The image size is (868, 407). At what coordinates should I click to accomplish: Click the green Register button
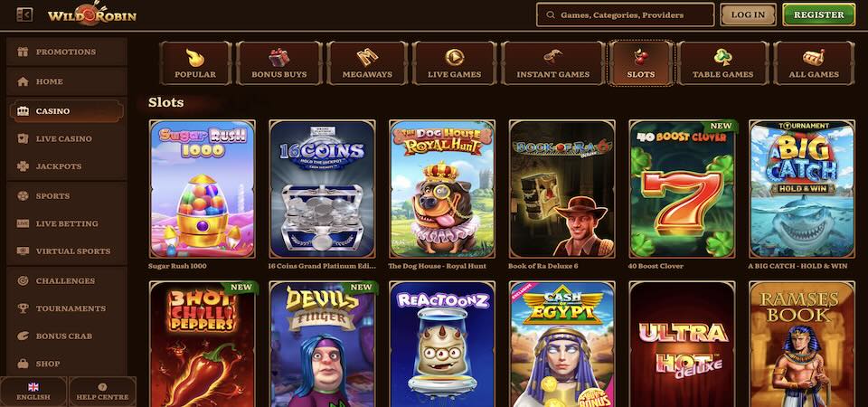point(819,15)
